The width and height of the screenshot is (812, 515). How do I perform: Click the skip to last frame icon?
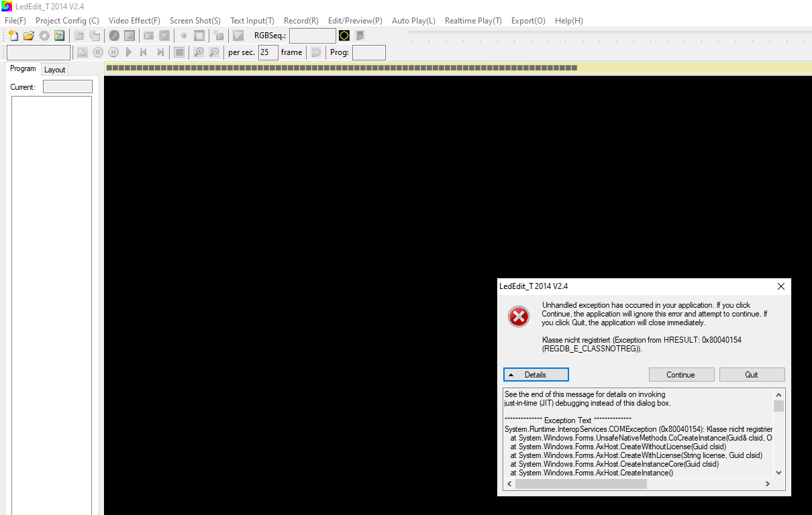pyautogui.click(x=160, y=52)
